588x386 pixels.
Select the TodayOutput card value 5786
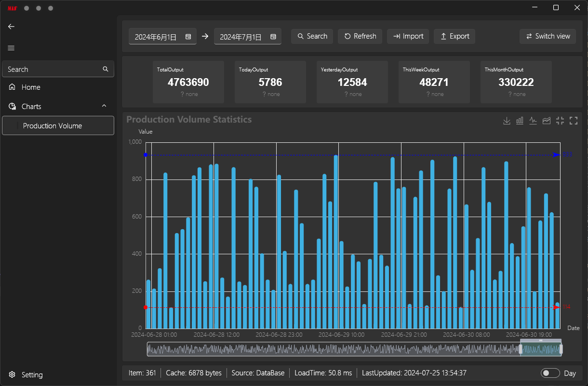tap(270, 82)
